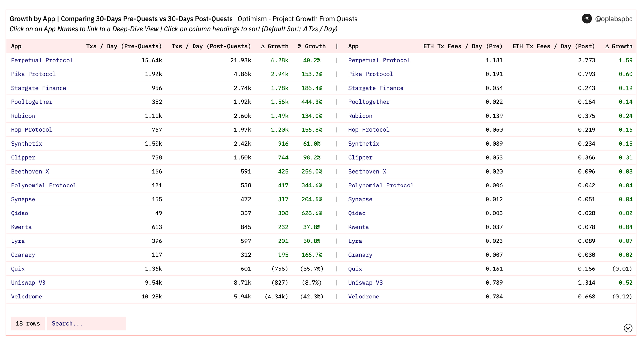Screen dimensions: 644x341
Task: Sort by Δ Growth header beside % Growth
Action: (275, 46)
